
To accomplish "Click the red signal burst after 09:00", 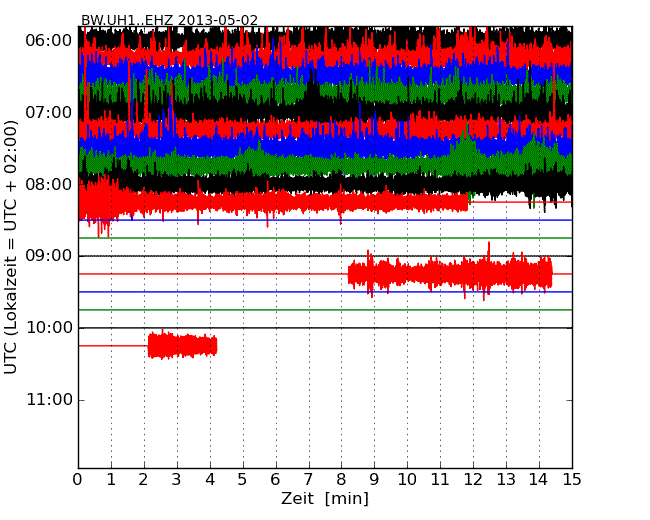I will tap(450, 274).
